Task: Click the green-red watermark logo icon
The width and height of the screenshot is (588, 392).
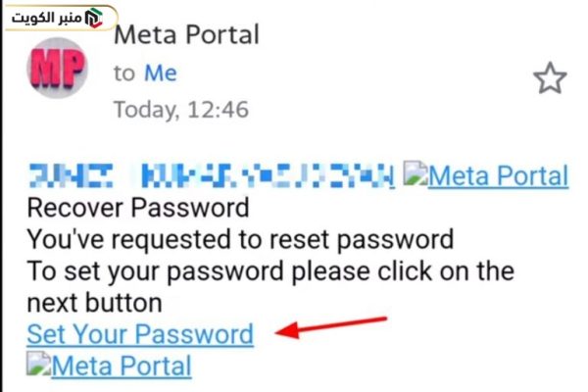Action: [94, 19]
